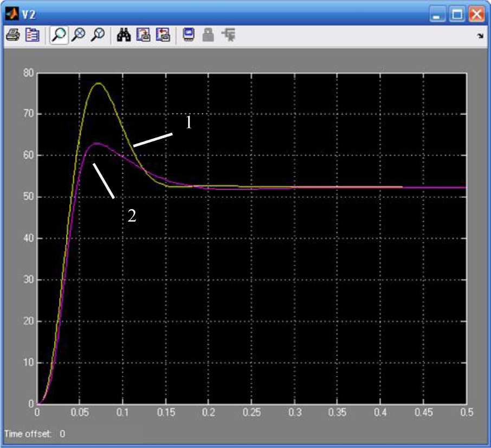
Task: Select the Zoom X-axis tool
Action: tap(78, 35)
